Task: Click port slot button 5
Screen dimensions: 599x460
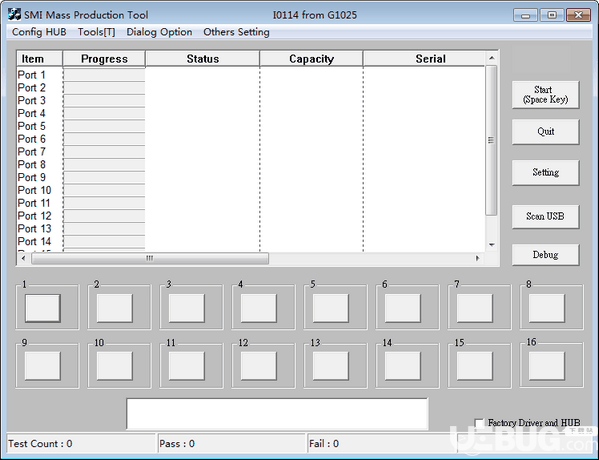Action: pyautogui.click(x=331, y=308)
